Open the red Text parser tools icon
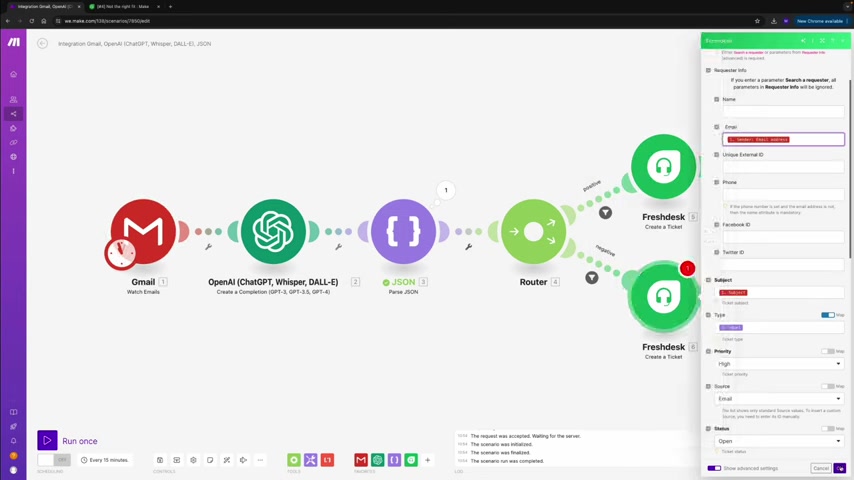Screen dimensions: 854x480 coord(327,460)
